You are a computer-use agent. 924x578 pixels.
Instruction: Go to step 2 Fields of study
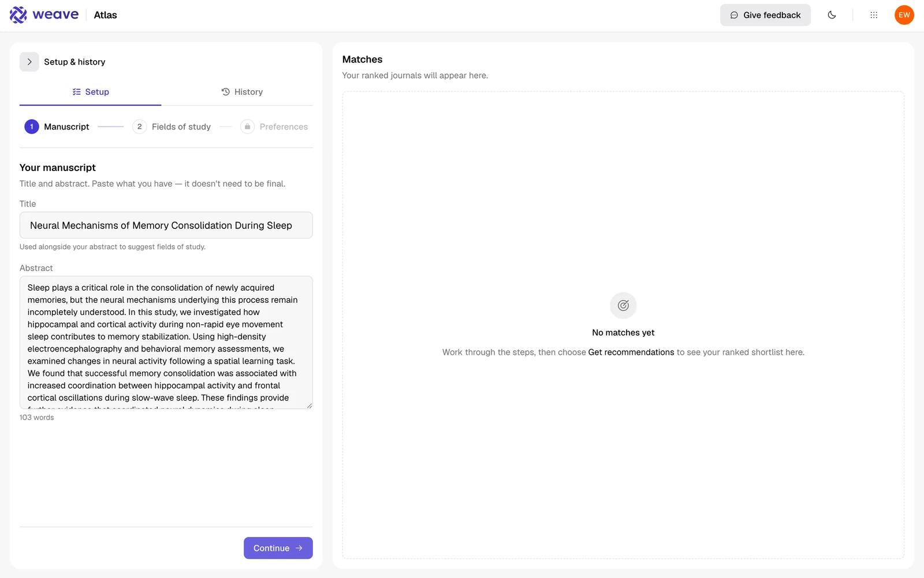click(172, 127)
